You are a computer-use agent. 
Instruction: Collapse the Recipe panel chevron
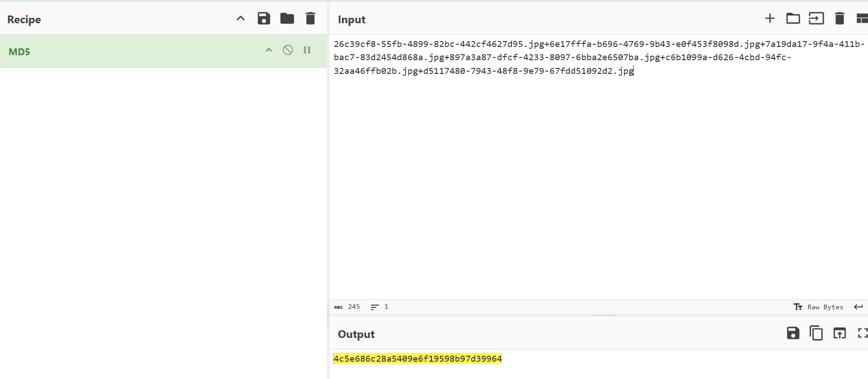241,19
